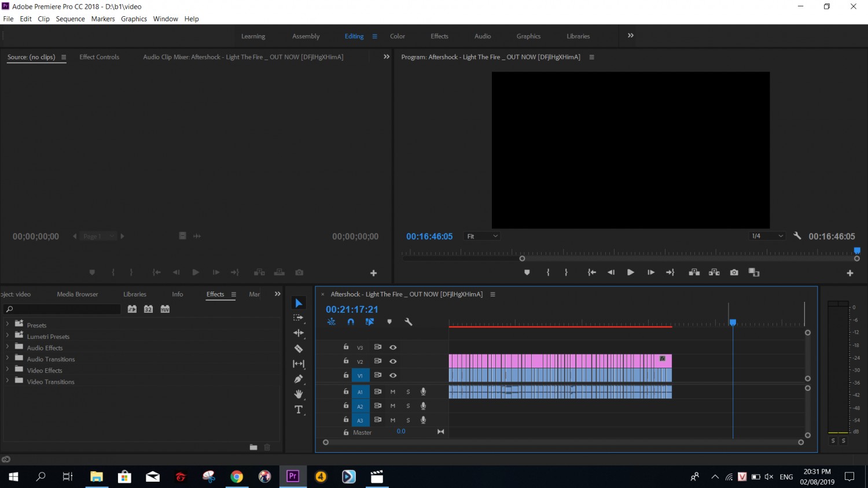Open the 1/4 playback resolution dropdown

767,236
